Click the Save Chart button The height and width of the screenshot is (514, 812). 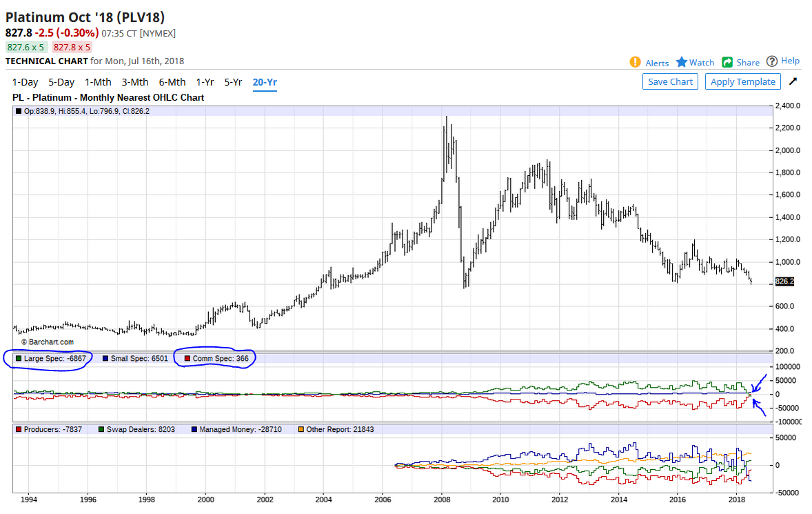click(x=670, y=81)
